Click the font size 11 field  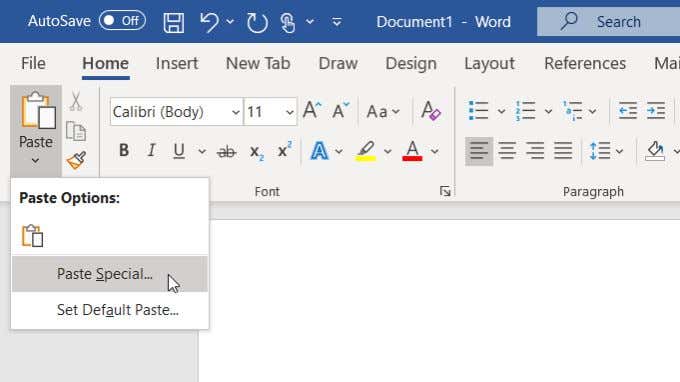264,112
